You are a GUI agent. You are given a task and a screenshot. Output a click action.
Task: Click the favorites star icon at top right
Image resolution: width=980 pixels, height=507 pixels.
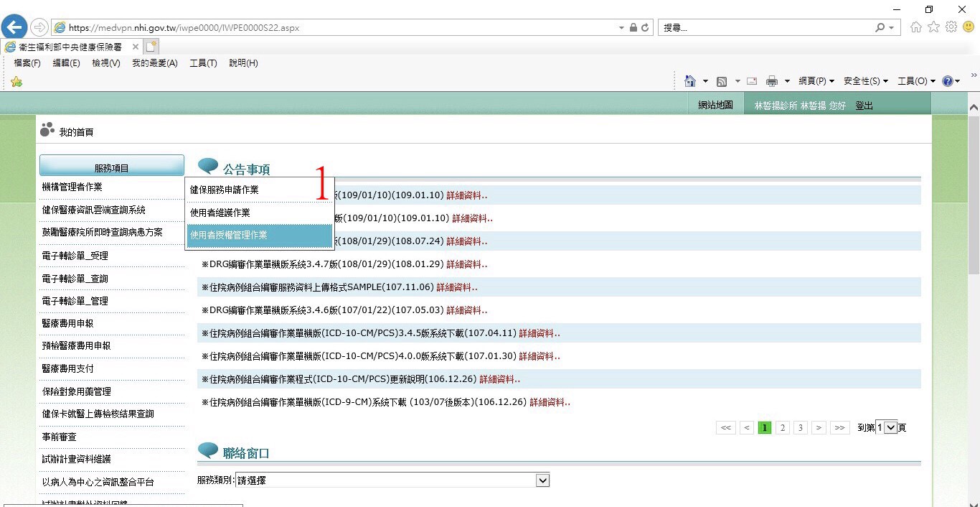pyautogui.click(x=933, y=27)
